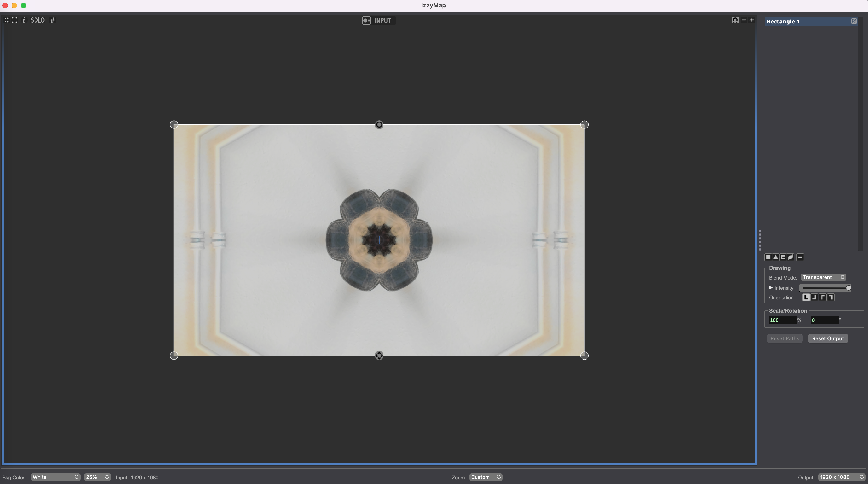Add a rectangle mapping shape
This screenshot has width=868, height=484.
(x=768, y=257)
